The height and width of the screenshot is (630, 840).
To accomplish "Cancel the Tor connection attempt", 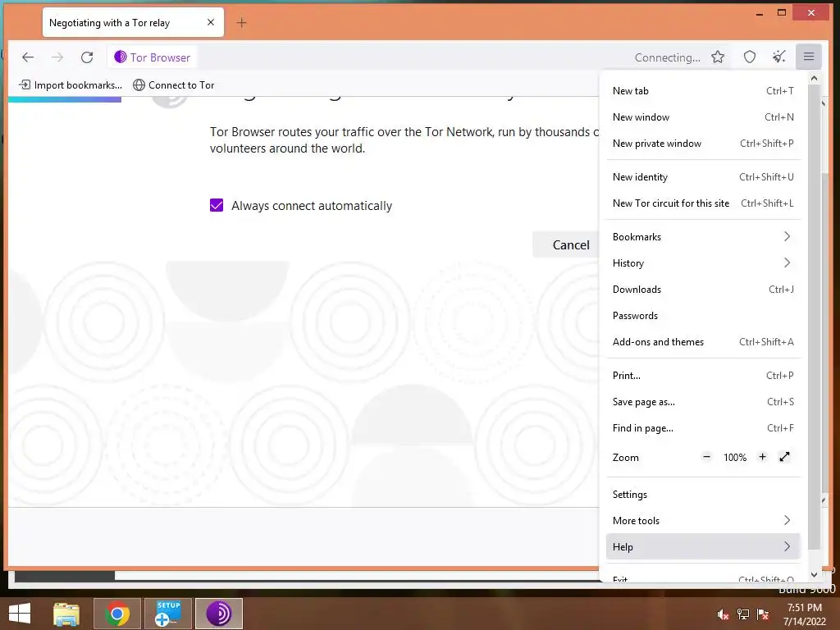I will pyautogui.click(x=571, y=244).
